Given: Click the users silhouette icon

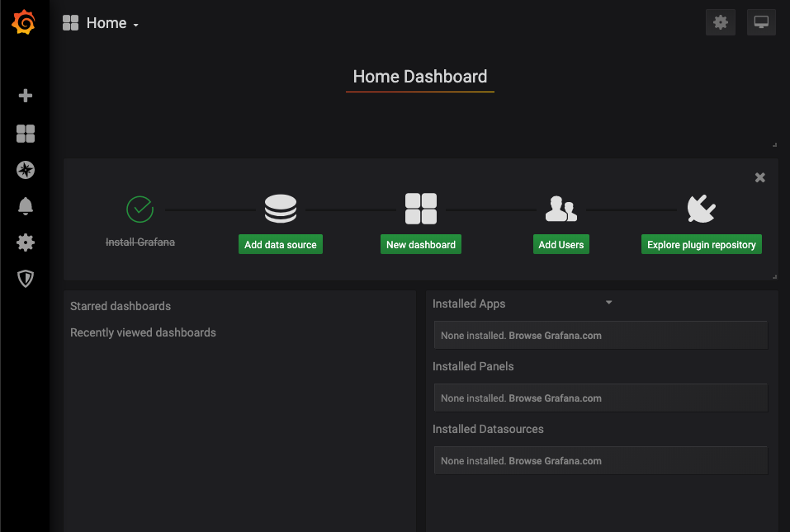Looking at the screenshot, I should click(x=561, y=209).
